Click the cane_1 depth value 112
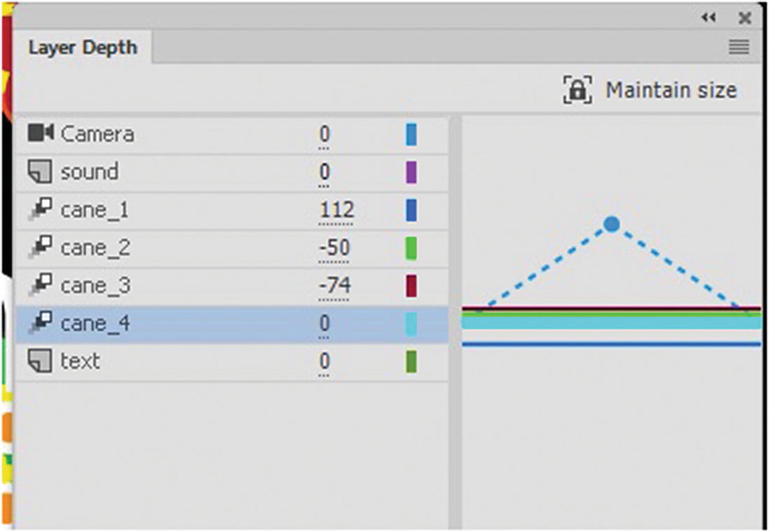Screen dimensions: 769x532 click(336, 210)
